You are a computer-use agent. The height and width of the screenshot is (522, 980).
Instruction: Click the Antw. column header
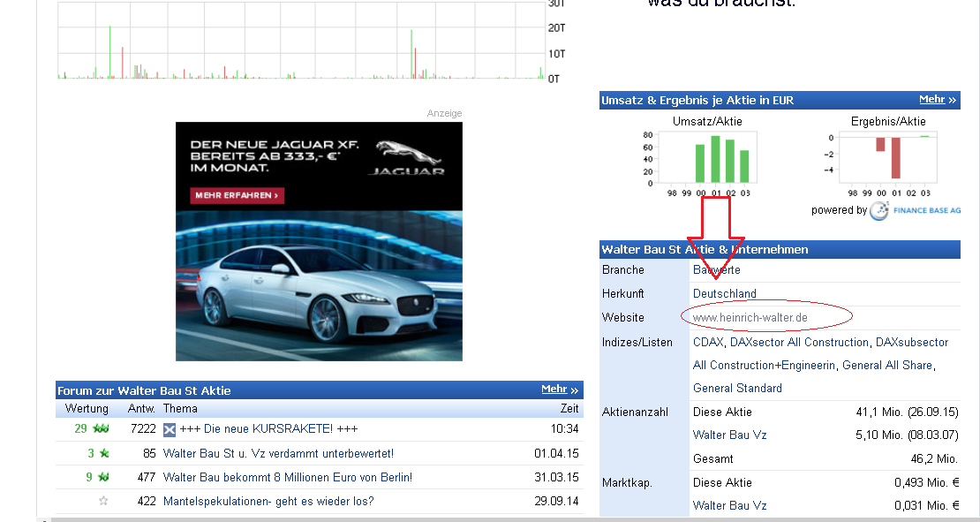141,408
